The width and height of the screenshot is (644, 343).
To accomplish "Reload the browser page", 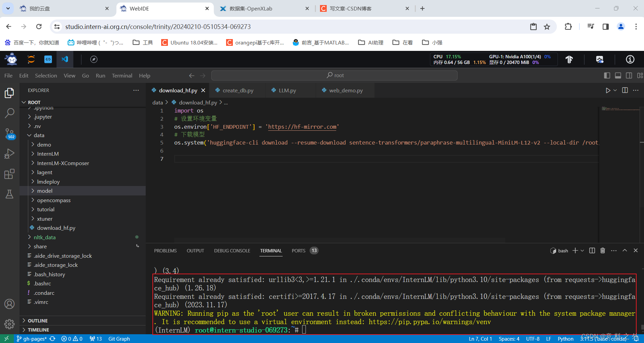I will (39, 27).
